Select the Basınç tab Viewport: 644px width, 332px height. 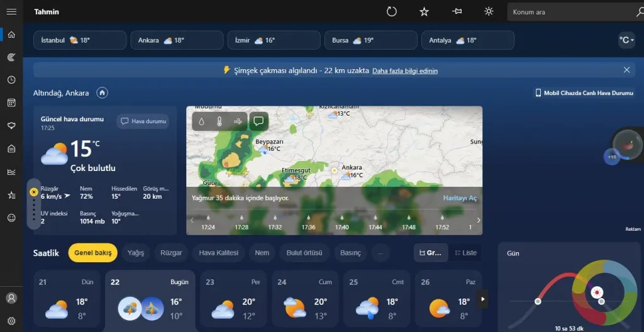coord(350,253)
